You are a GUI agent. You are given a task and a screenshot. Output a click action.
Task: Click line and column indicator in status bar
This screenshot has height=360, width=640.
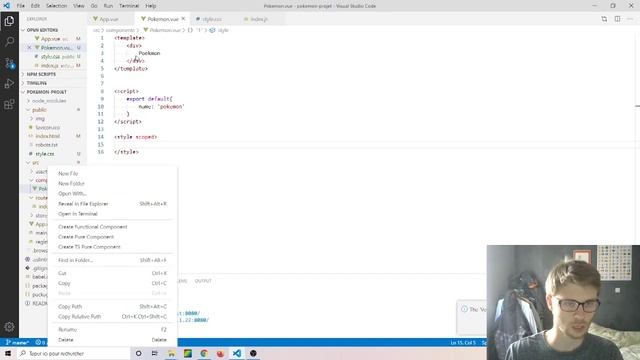point(463,343)
